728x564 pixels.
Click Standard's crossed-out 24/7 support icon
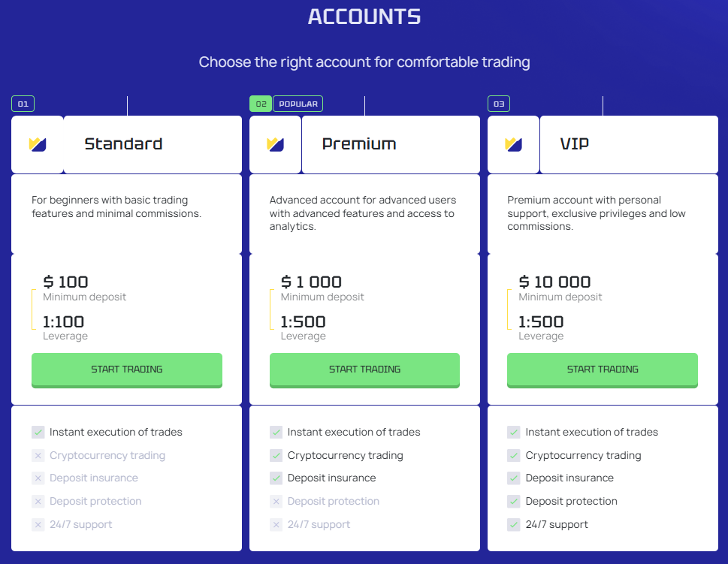38,525
